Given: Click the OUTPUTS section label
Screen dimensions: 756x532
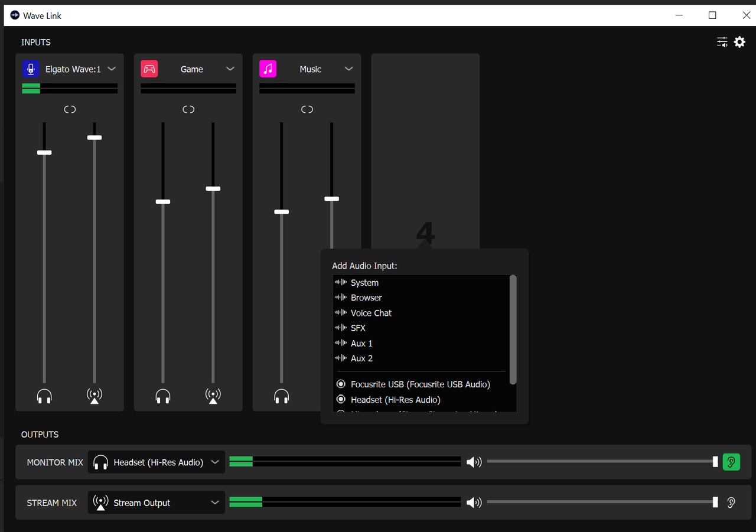Looking at the screenshot, I should 40,435.
